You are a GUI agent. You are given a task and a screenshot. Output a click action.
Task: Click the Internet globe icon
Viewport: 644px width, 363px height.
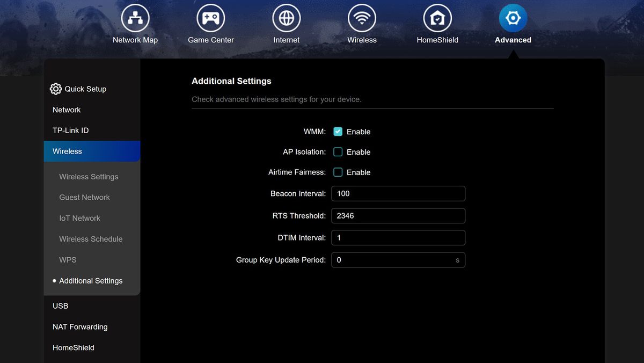(x=286, y=17)
